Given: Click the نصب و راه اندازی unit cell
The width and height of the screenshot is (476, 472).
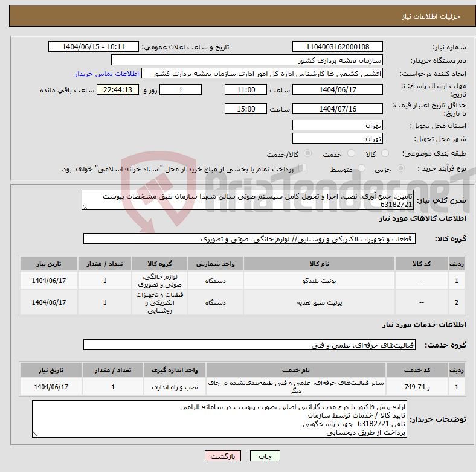Looking at the screenshot, I should click(175, 387).
